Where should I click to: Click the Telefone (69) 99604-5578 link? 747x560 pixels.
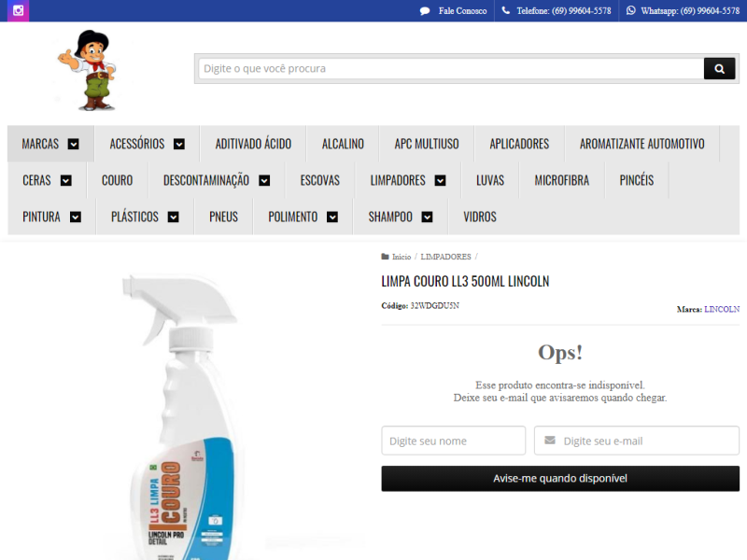(x=564, y=11)
